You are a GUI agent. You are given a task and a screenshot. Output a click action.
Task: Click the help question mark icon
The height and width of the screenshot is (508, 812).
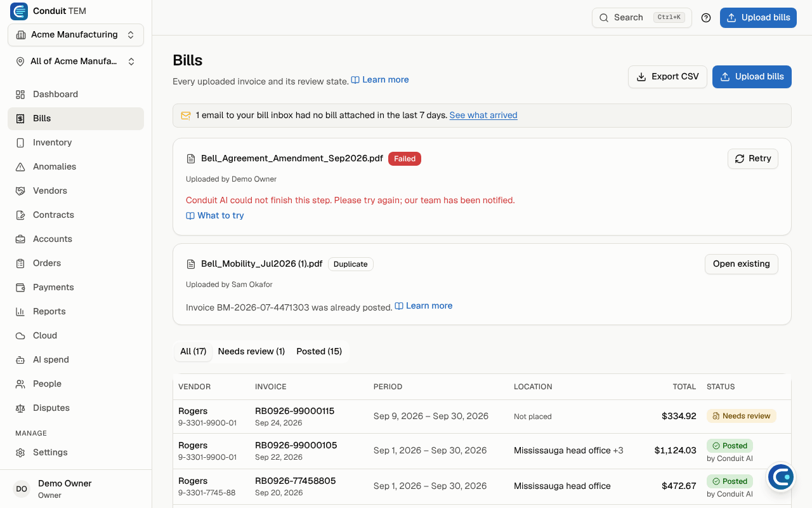(x=706, y=18)
